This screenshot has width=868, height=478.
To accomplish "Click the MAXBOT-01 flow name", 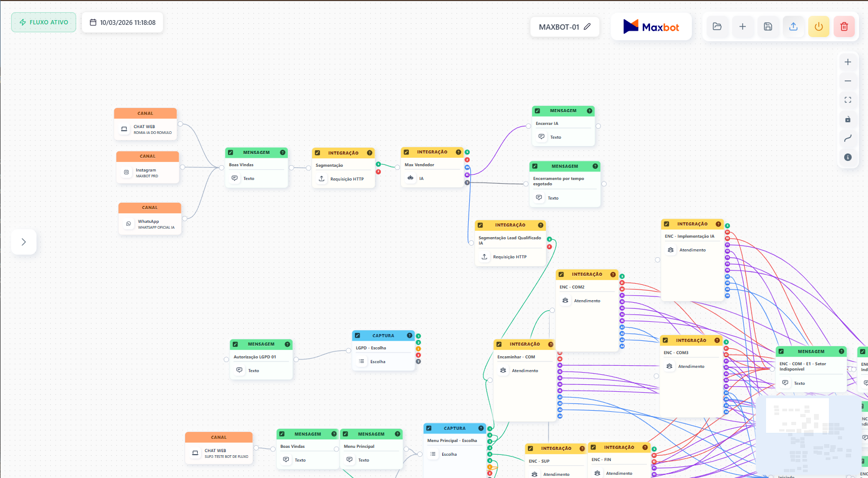I will pyautogui.click(x=559, y=27).
